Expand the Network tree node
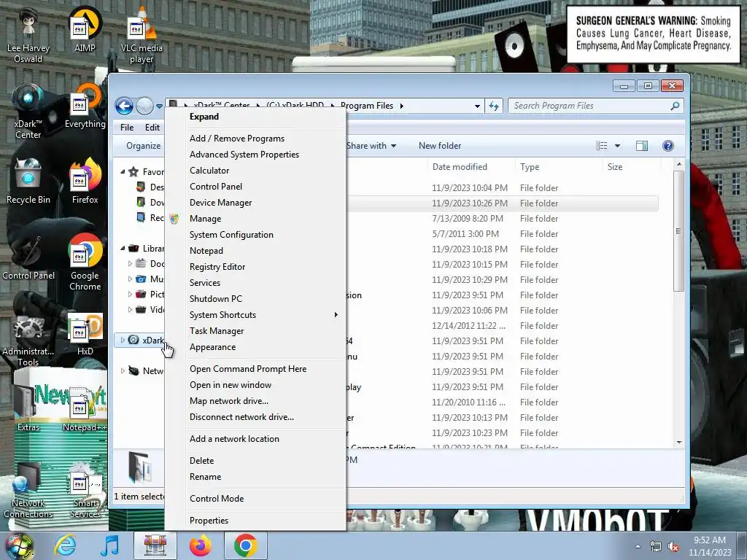Viewport: 747px width, 560px height. (123, 370)
